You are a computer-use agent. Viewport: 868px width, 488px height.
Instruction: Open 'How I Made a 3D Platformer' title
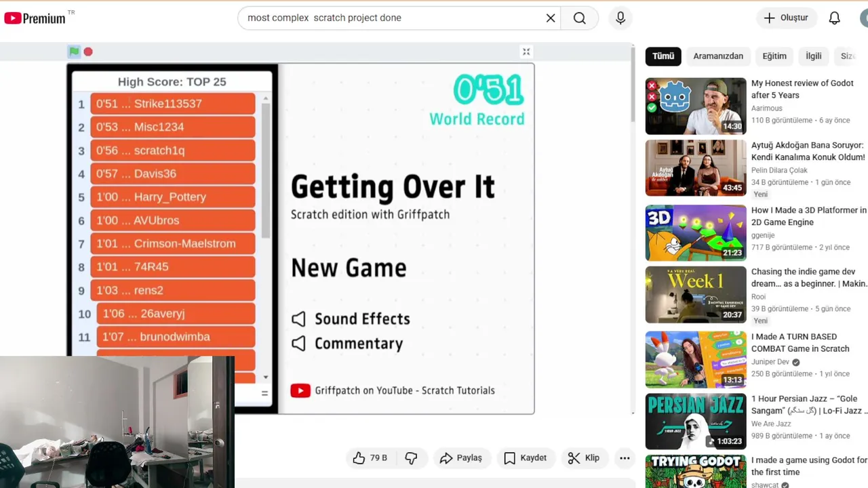click(x=809, y=216)
